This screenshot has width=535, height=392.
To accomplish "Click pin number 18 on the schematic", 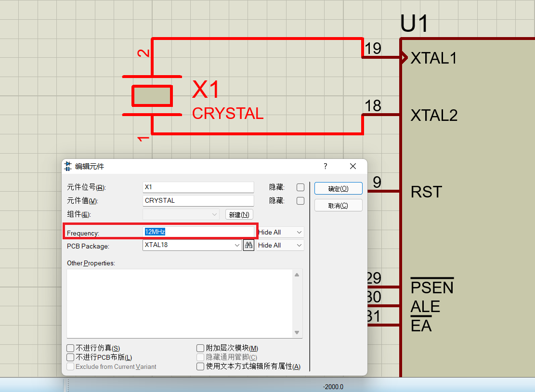I will (373, 106).
